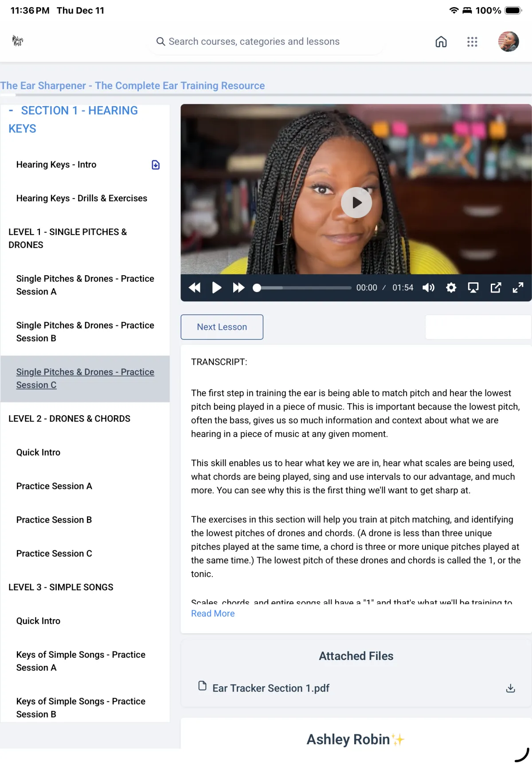
Task: Open the home page icon
Action: point(441,42)
